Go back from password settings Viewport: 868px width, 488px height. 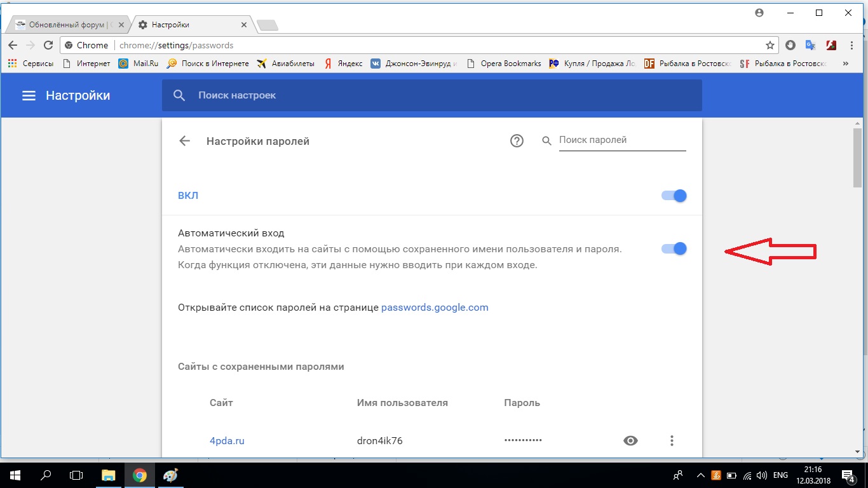(x=185, y=141)
